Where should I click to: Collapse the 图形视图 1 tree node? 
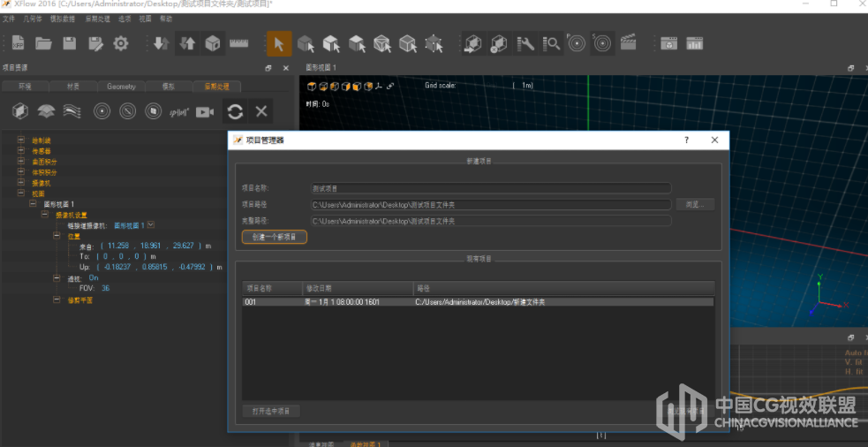coord(33,204)
